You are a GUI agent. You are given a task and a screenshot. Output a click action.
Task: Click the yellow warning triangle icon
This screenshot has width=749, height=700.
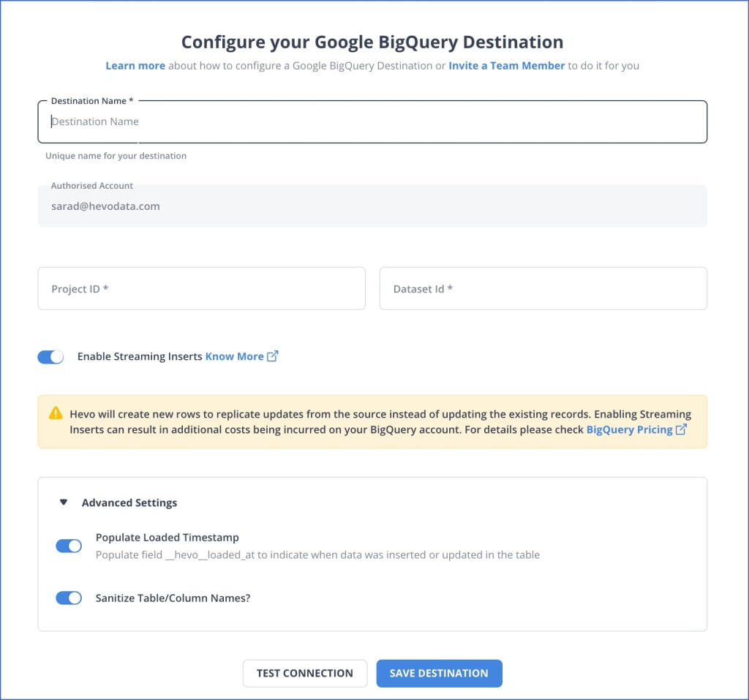[56, 413]
